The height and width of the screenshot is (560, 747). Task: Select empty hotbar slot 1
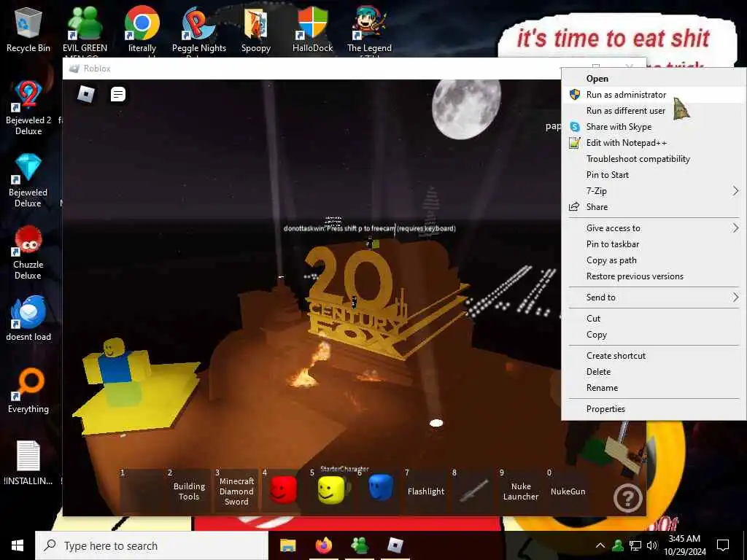pos(142,491)
